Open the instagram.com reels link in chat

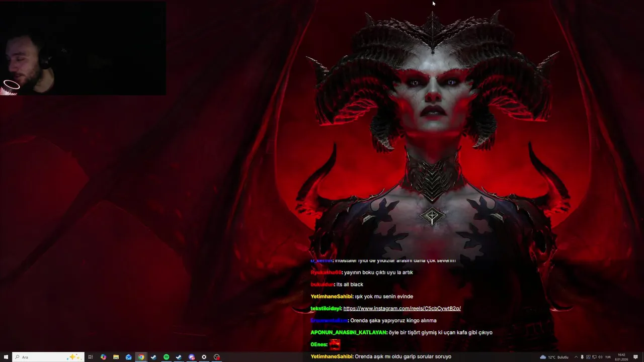pyautogui.click(x=402, y=308)
